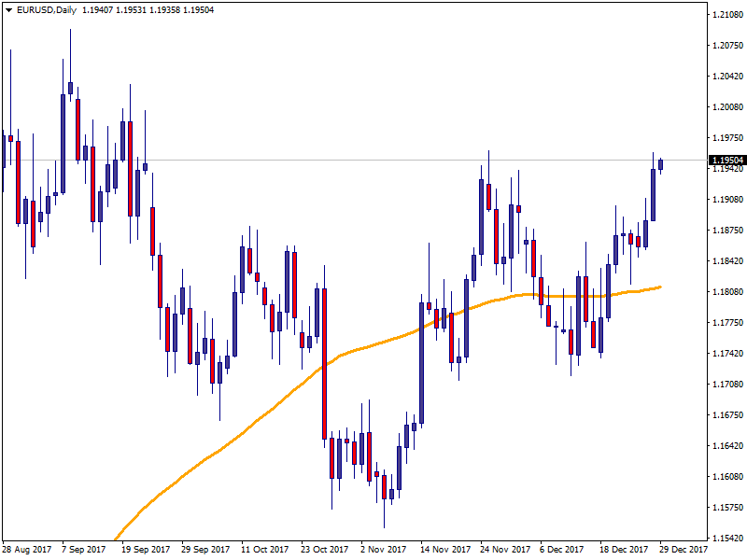Click the 1.16750 price axis label

pos(726,415)
